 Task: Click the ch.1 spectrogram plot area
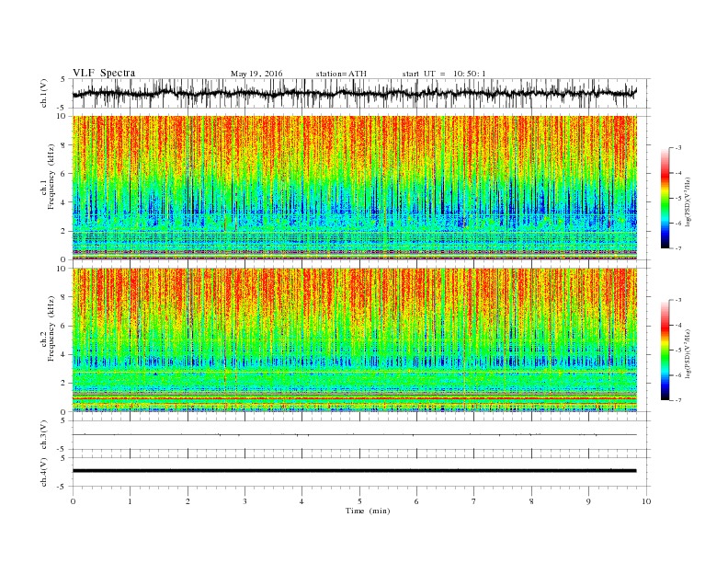pos(355,188)
